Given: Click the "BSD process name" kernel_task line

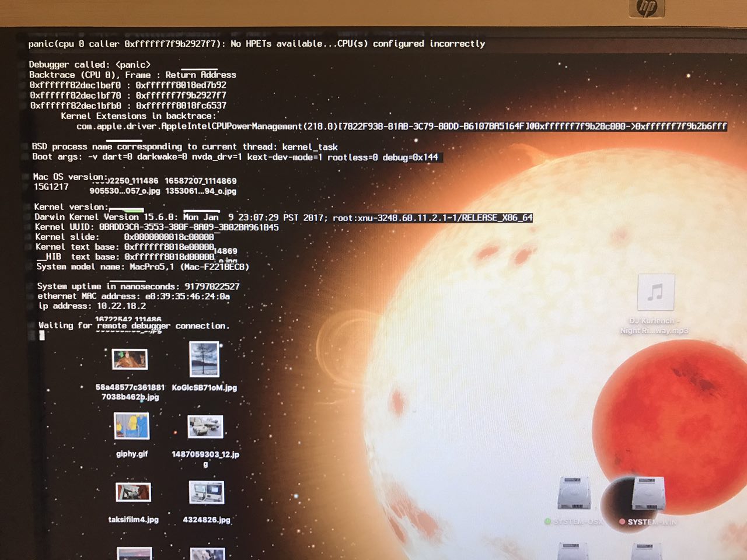Looking at the screenshot, I should (x=185, y=147).
